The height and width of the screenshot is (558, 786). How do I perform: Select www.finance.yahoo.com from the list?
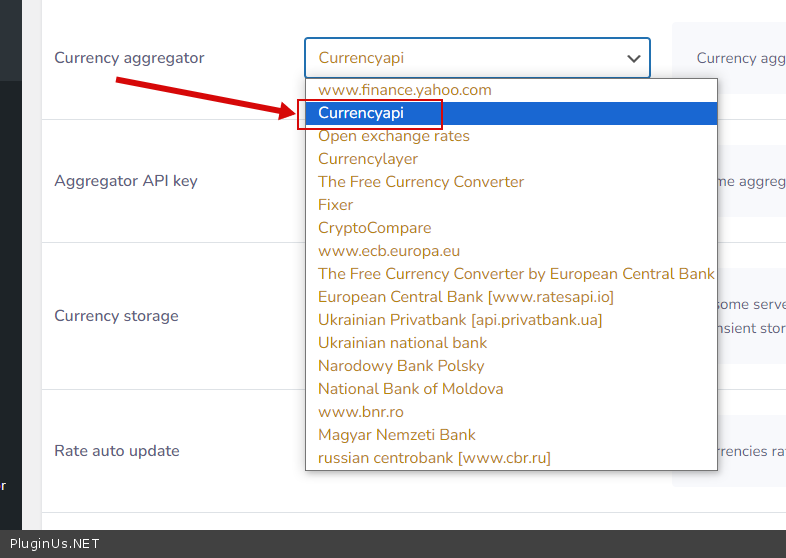click(x=405, y=90)
